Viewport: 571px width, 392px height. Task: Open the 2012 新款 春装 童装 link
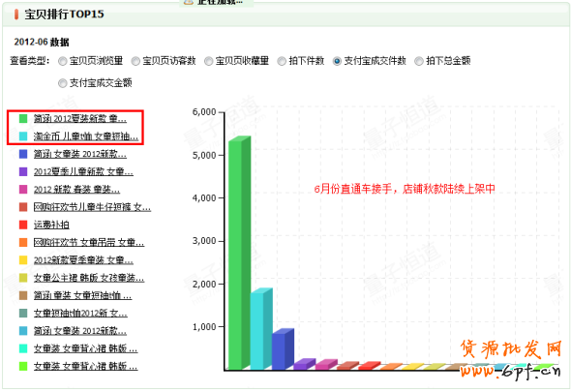point(76,190)
